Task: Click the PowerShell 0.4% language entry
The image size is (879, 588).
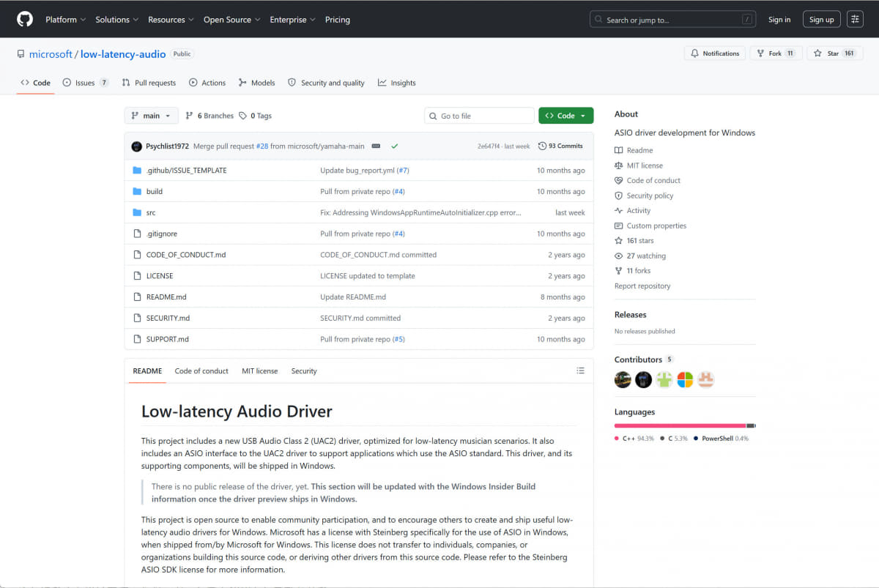Action: [721, 439]
